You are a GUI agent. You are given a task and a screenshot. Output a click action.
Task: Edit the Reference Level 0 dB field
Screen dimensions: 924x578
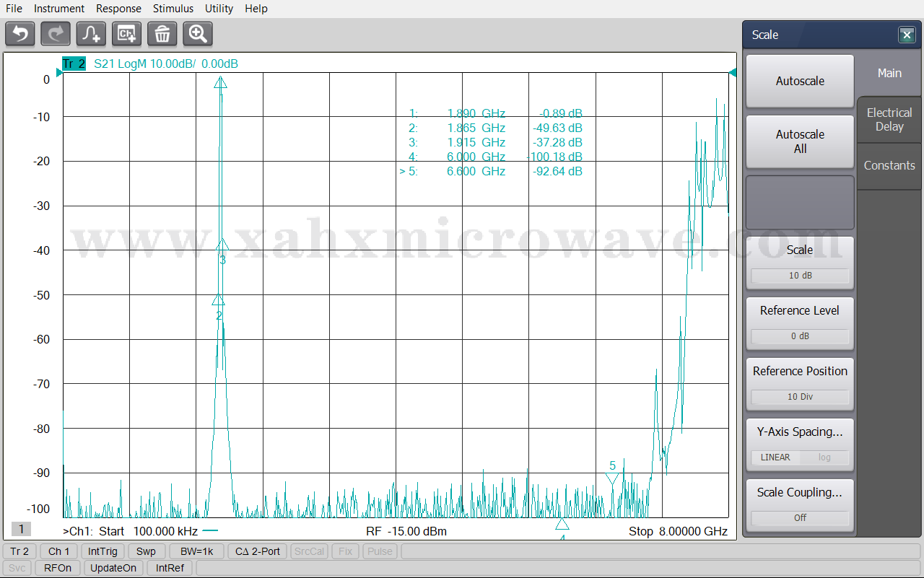point(800,336)
